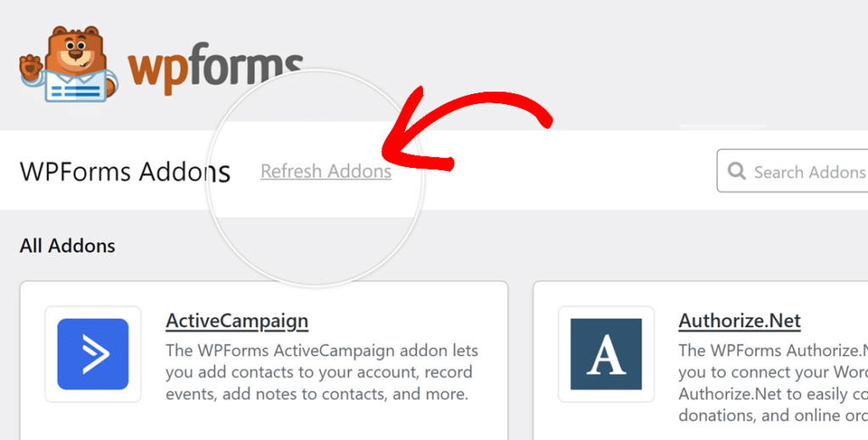The height and width of the screenshot is (440, 868).
Task: Focus the Search Addons input field
Action: pos(793,171)
